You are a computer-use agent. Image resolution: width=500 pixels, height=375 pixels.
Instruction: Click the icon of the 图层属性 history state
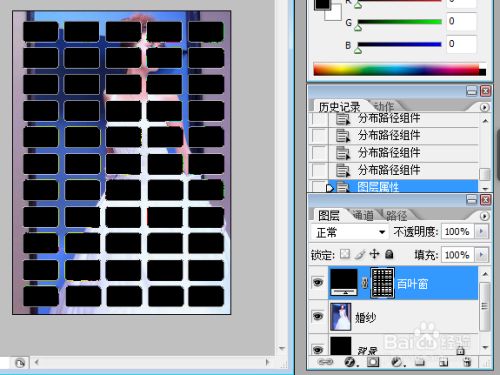(x=342, y=187)
